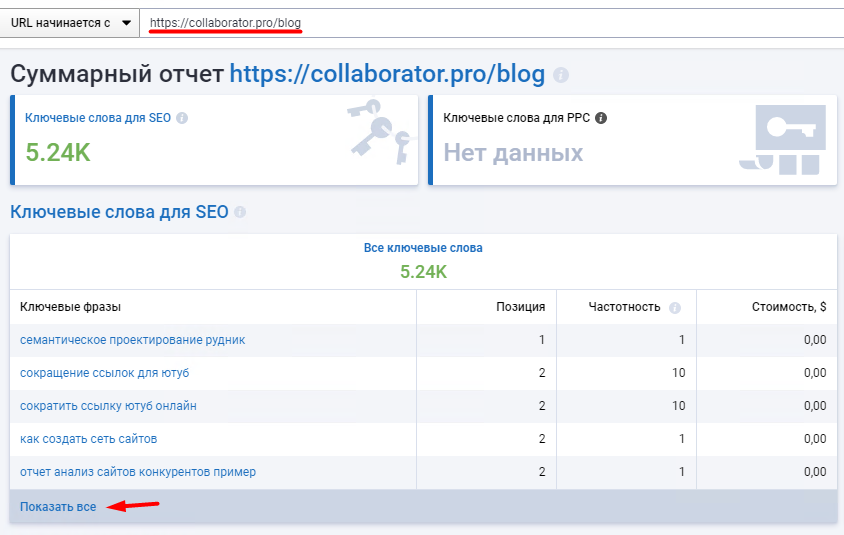Select the 'Все ключевые слова' tab
The image size is (844, 535).
[x=423, y=248]
